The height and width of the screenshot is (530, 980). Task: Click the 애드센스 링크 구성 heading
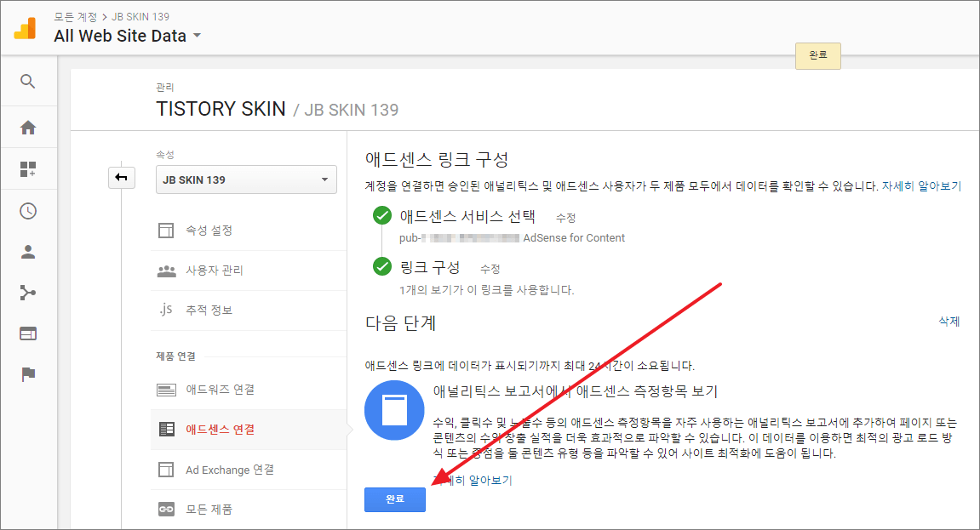(437, 159)
